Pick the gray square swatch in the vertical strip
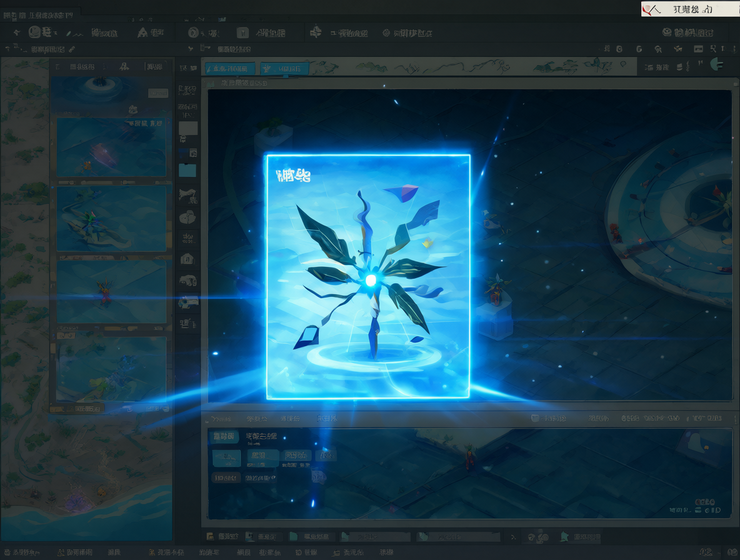The width and height of the screenshot is (740, 560). point(188,128)
